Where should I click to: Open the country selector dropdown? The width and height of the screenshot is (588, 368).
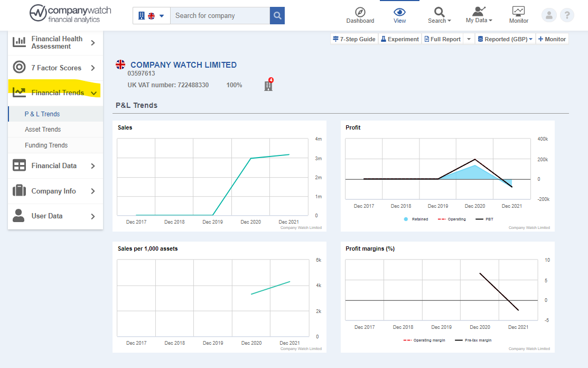152,16
